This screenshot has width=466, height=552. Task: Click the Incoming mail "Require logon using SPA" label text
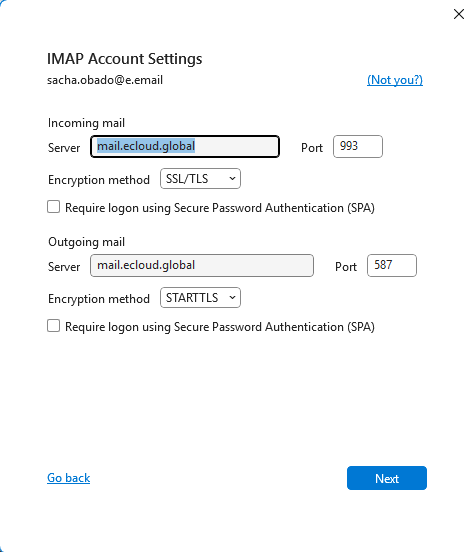(220, 208)
